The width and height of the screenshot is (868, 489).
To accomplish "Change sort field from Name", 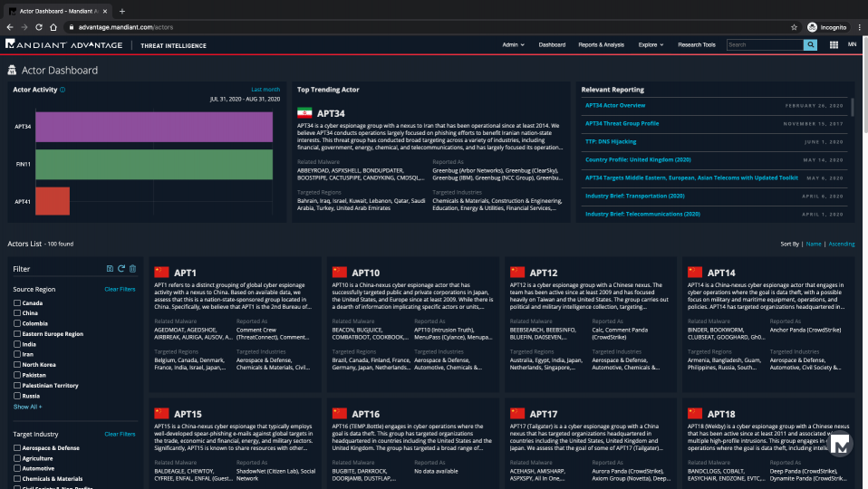I will click(814, 244).
